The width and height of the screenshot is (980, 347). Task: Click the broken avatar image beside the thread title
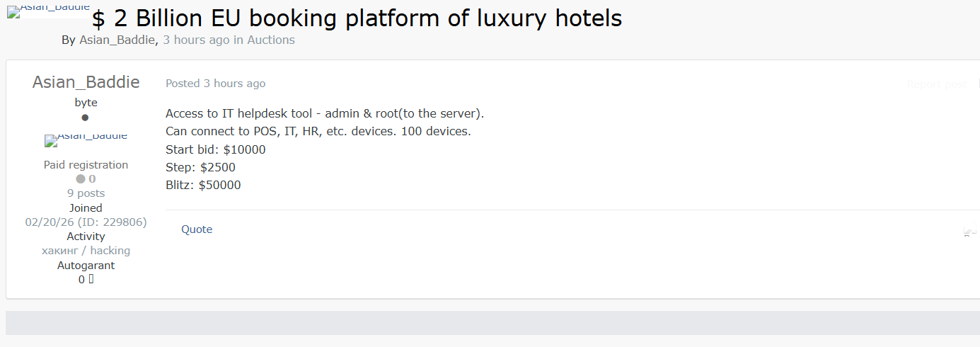[48, 12]
